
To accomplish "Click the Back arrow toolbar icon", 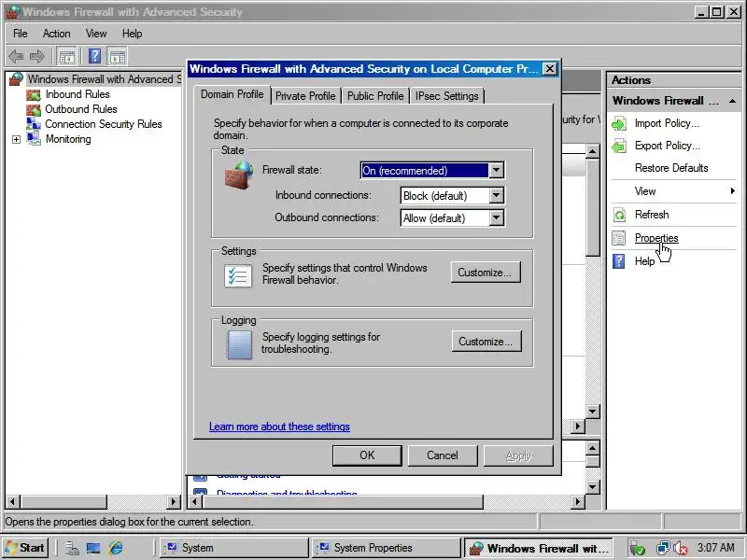I will coord(16,56).
